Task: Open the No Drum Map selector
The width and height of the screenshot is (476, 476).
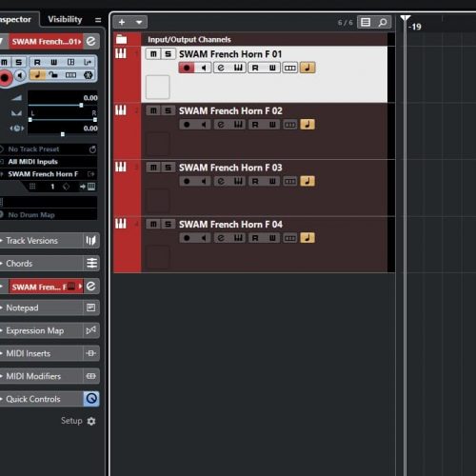Action: (49, 215)
